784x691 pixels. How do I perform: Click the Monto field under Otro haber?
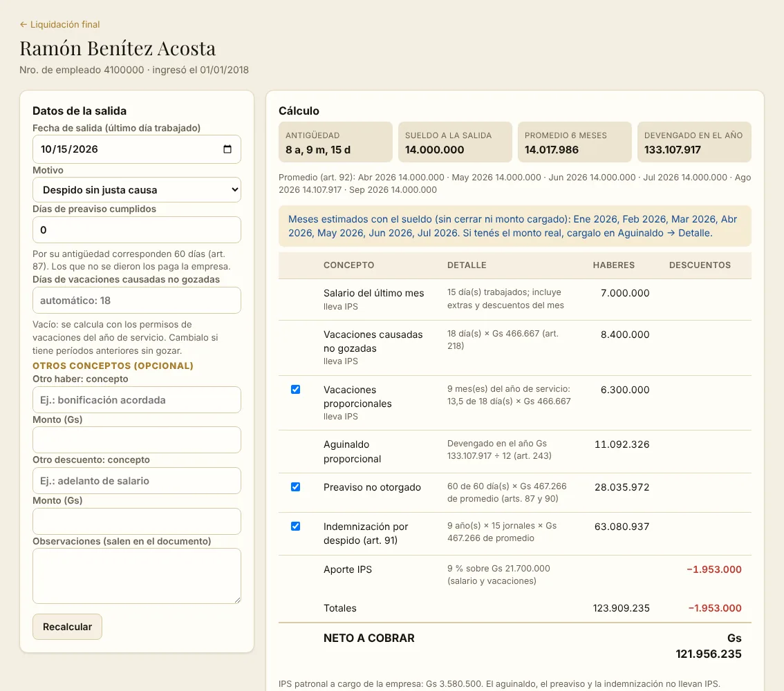click(136, 439)
